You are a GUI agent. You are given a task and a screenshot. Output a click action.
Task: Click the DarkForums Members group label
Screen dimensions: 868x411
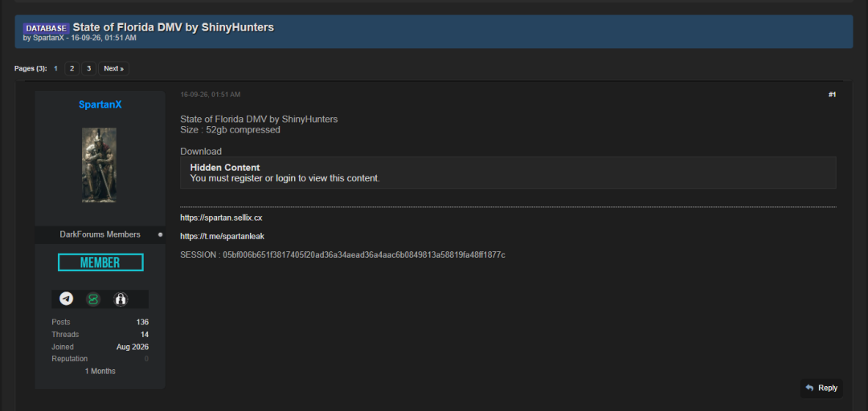(100, 234)
